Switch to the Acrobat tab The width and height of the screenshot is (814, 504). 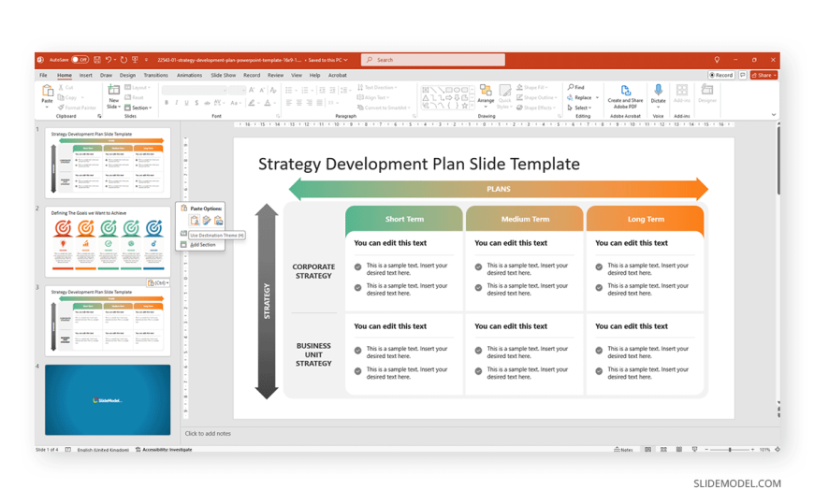(x=338, y=75)
